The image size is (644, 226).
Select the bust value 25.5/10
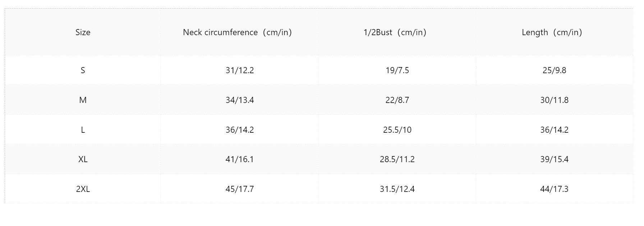click(x=397, y=130)
